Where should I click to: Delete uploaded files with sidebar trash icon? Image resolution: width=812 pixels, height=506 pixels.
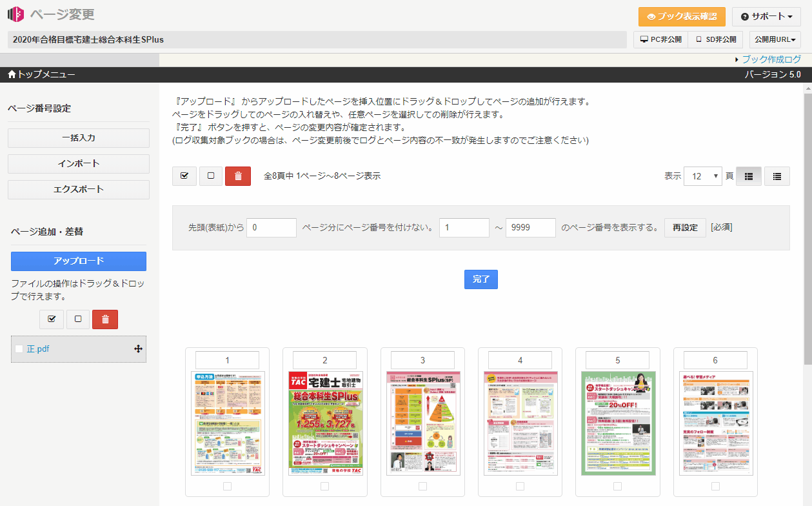pyautogui.click(x=105, y=319)
